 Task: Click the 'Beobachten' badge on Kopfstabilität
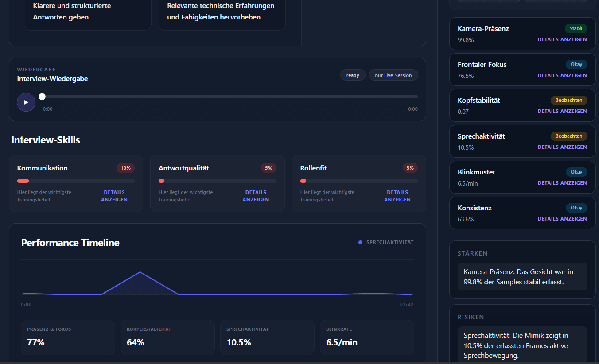569,100
